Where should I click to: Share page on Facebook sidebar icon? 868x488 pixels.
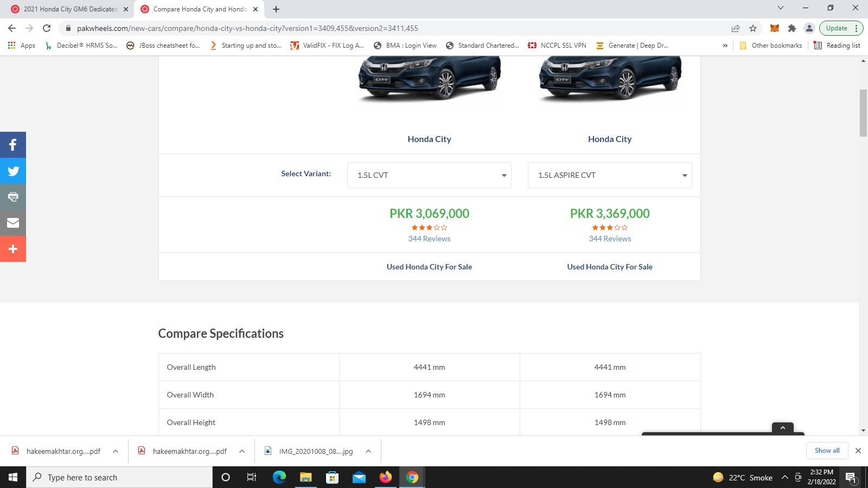tap(13, 145)
